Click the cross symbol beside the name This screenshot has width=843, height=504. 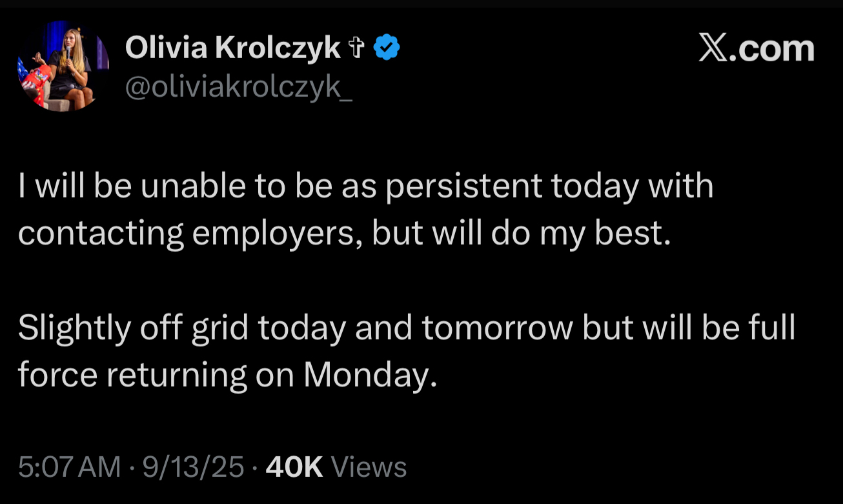tap(356, 48)
